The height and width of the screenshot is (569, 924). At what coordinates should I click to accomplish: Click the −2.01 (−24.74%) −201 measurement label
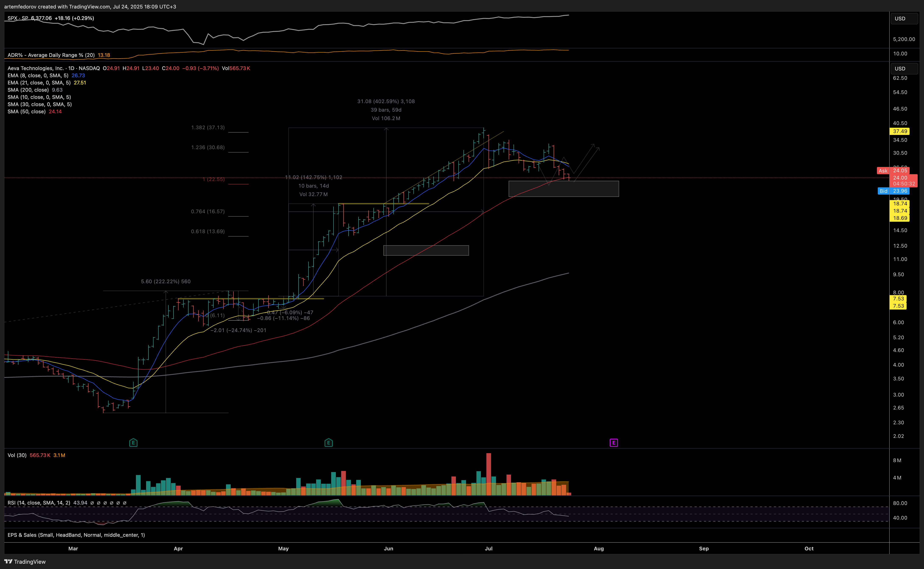[239, 330]
